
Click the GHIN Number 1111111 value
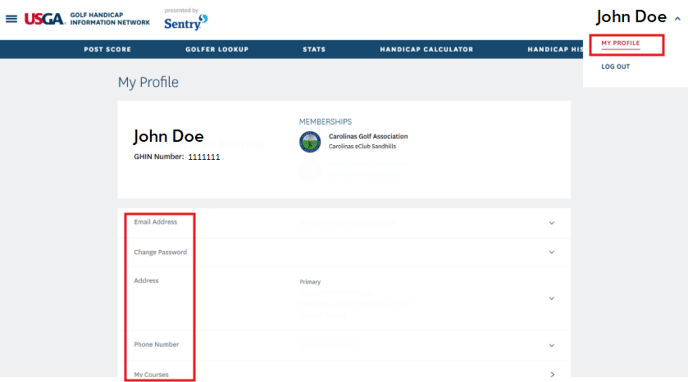pyautogui.click(x=204, y=157)
